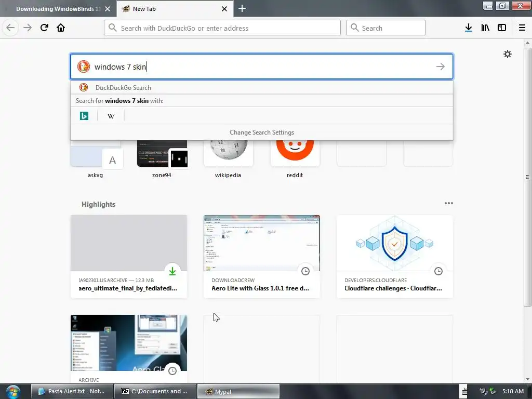Image resolution: width=532 pixels, height=399 pixels.
Task: Select the DuckDuckGo Search suggestion row
Action: 262,87
